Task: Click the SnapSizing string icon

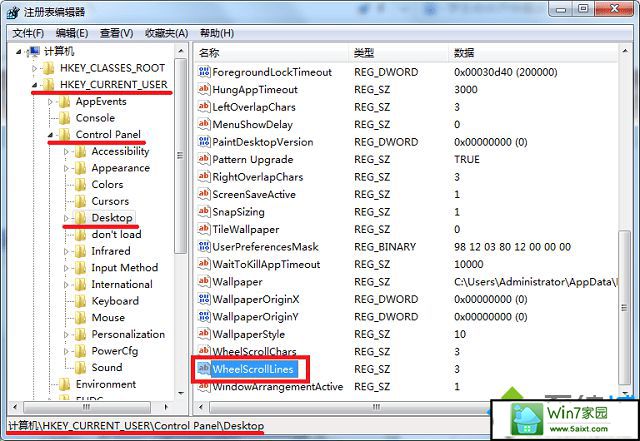Action: (204, 212)
